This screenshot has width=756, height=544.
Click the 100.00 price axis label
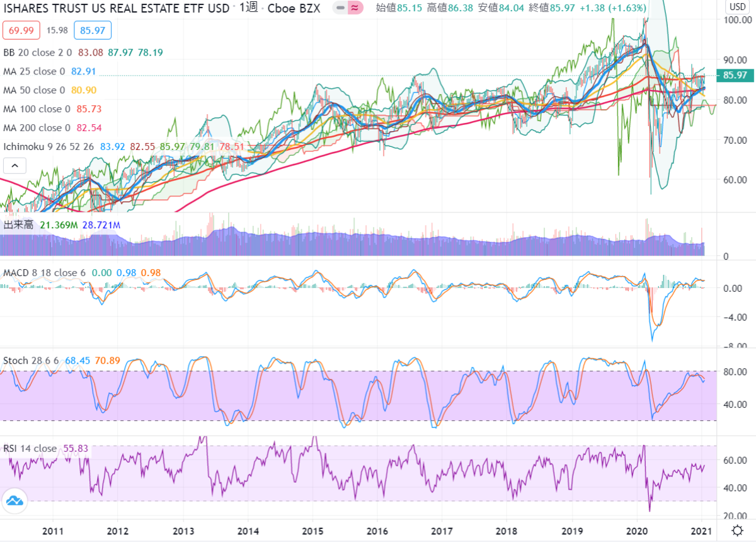point(736,20)
